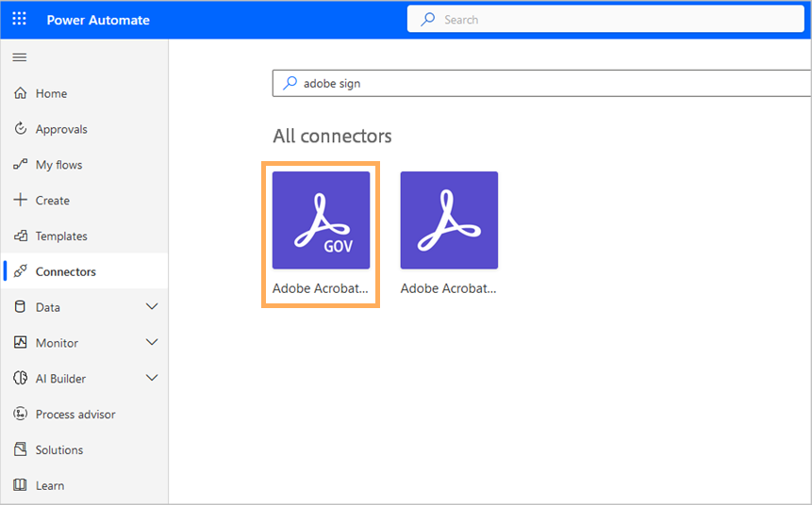Screen dimensions: 812x505
Task: Open Solutions from the sidebar
Action: point(85,449)
